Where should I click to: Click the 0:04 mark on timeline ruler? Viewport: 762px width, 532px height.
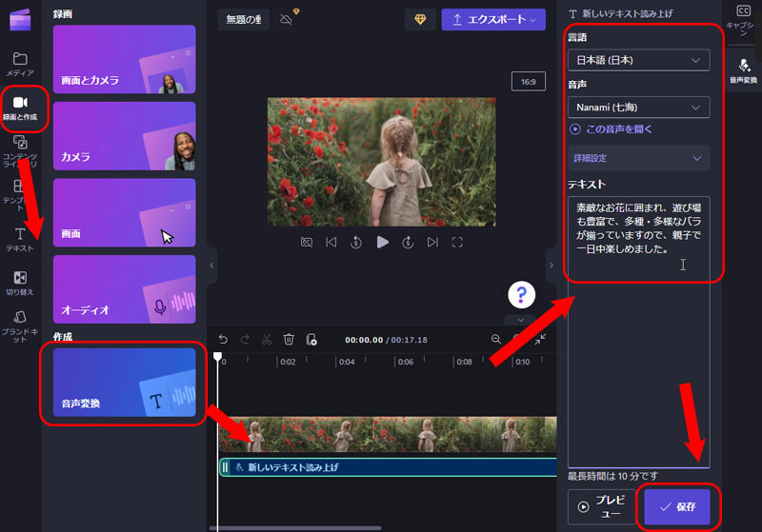click(347, 362)
